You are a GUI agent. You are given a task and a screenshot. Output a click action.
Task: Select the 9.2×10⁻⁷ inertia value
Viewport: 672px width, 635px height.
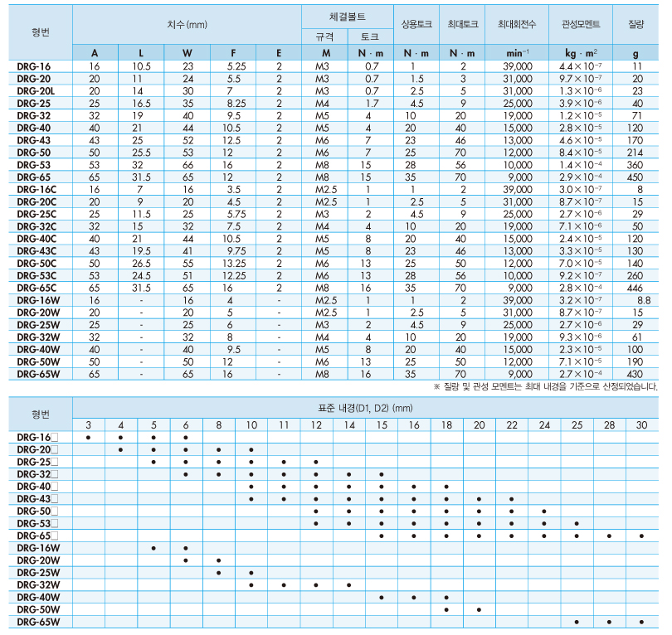pos(581,276)
